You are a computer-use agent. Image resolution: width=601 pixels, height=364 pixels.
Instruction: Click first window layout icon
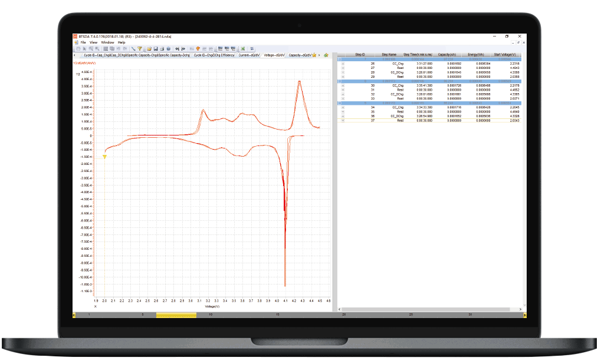pos(221,49)
